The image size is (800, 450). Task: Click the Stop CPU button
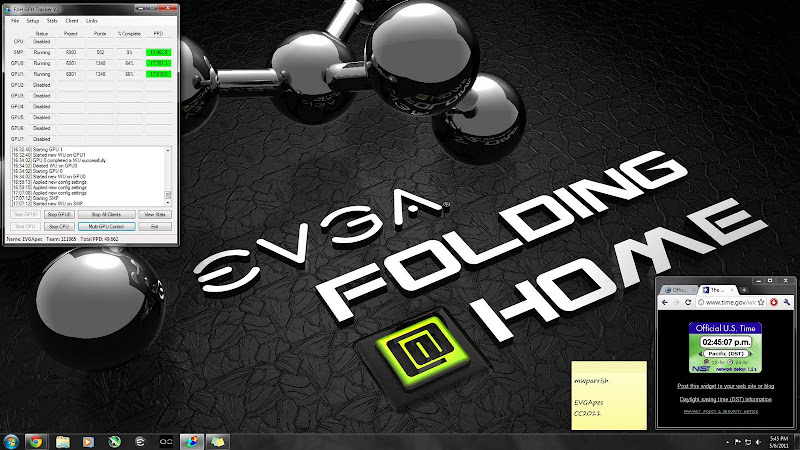(60, 226)
